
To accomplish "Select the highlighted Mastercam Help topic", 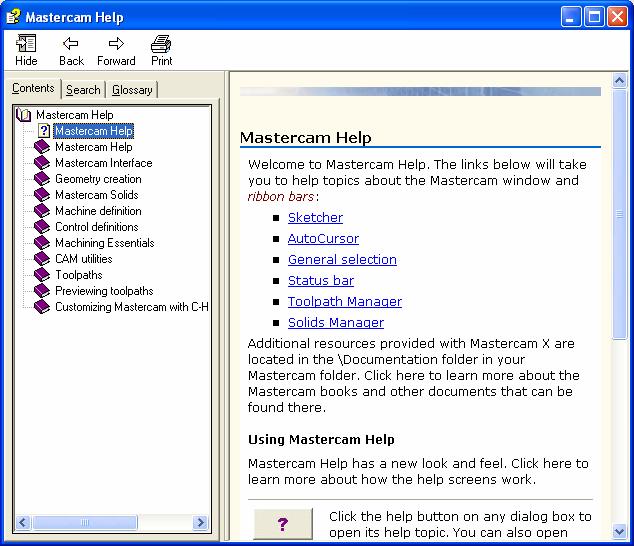I will click(x=93, y=131).
